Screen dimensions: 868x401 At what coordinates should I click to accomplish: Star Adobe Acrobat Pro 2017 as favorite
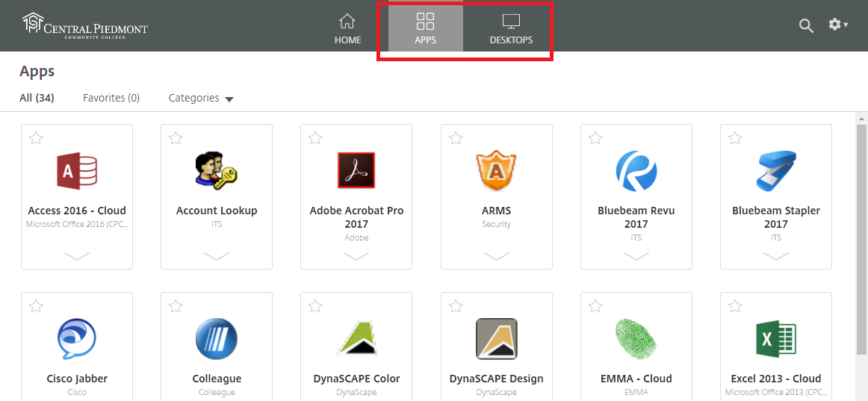pos(315,138)
